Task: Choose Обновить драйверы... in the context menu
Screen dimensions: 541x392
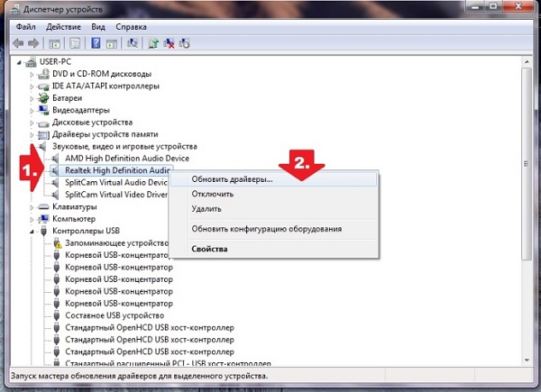Action: coord(233,179)
